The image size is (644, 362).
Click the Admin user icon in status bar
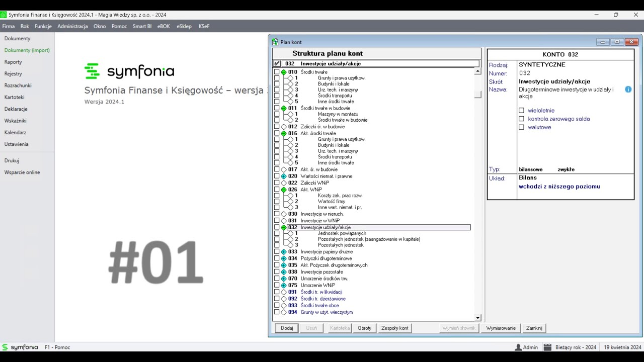518,347
